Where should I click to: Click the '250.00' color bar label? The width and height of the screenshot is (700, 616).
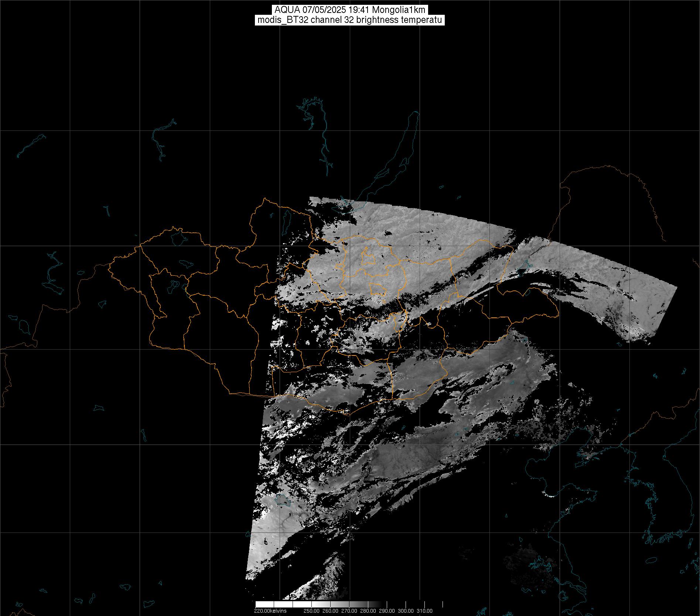(311, 611)
